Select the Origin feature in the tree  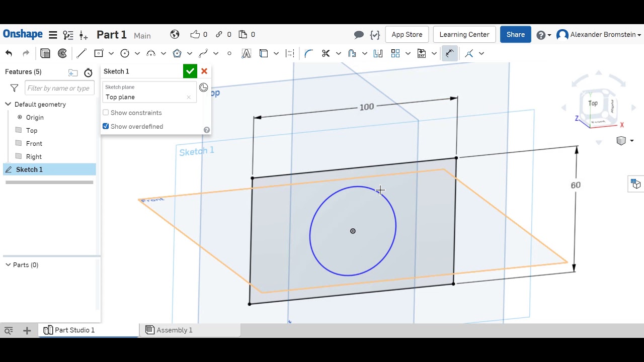click(x=35, y=117)
